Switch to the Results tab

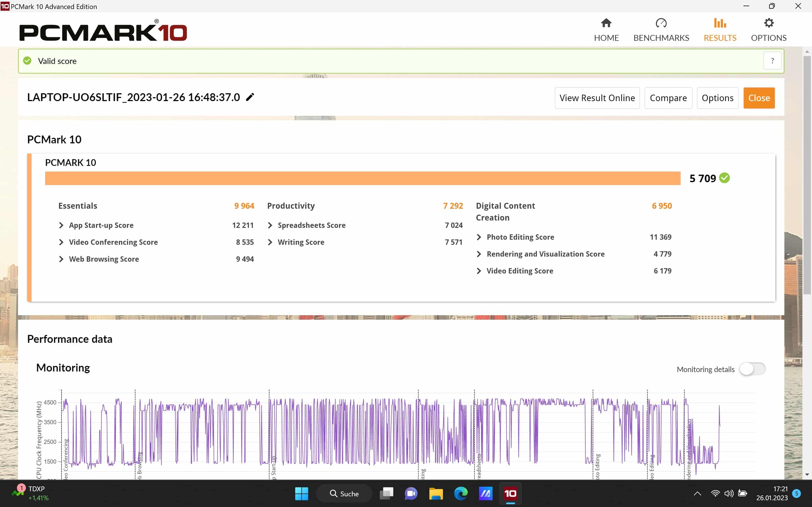pos(720,30)
